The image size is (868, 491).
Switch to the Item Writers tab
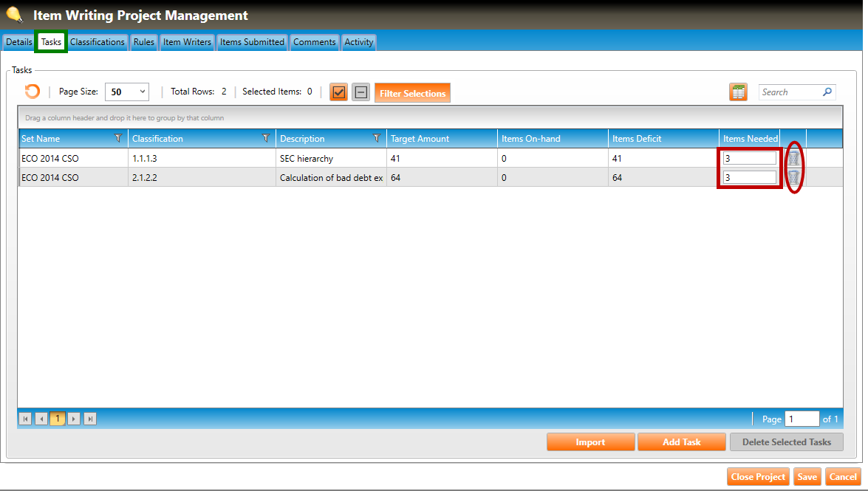tap(187, 42)
